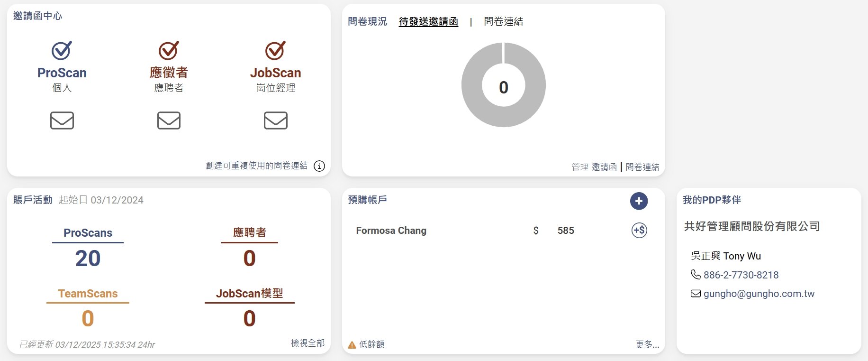Viewport: 868px width, 361px height.
Task: Click the JobScan checkmark icon
Action: 275,50
